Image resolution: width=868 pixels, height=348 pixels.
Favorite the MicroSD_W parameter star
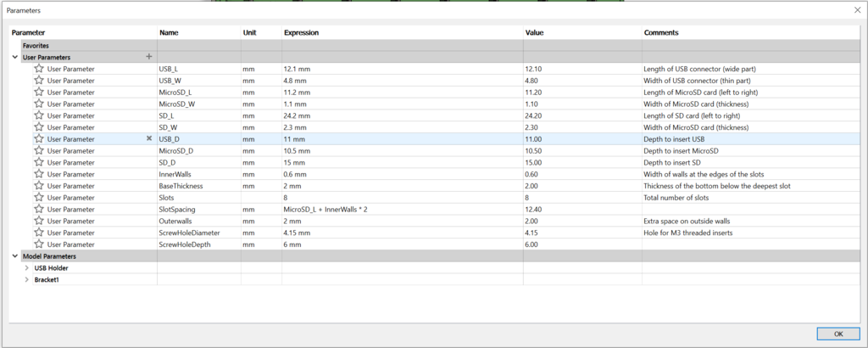tap(39, 104)
